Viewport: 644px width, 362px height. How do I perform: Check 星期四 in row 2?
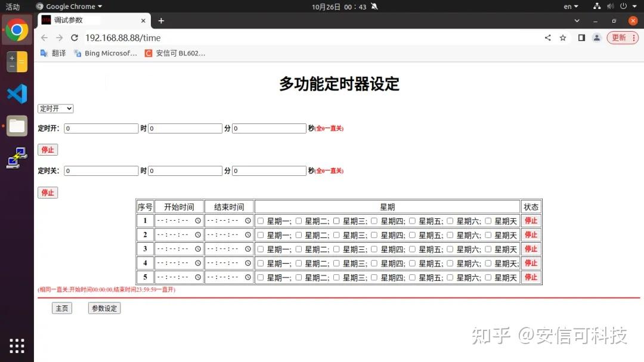pos(374,235)
